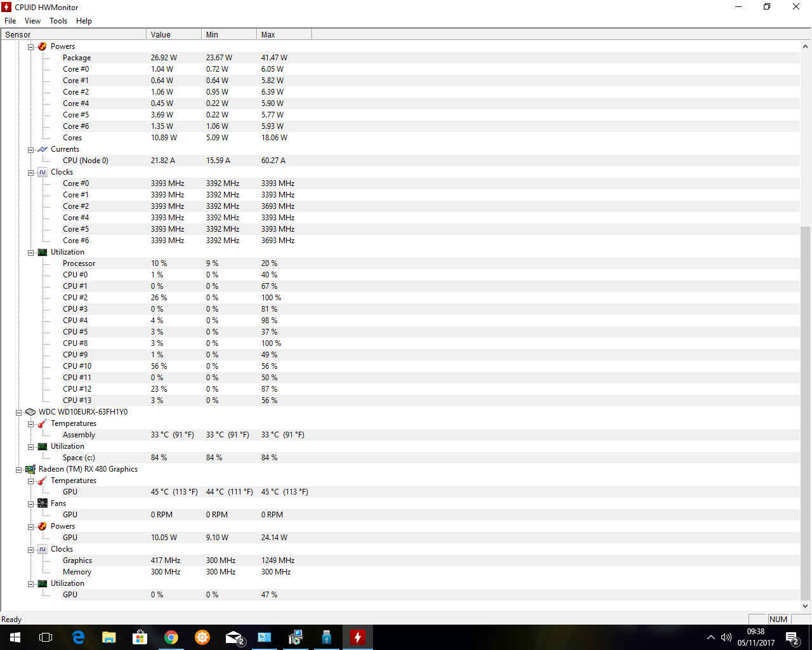This screenshot has height=650, width=812.
Task: Click the Clocks icon for the Core clocks group
Action: tap(43, 172)
